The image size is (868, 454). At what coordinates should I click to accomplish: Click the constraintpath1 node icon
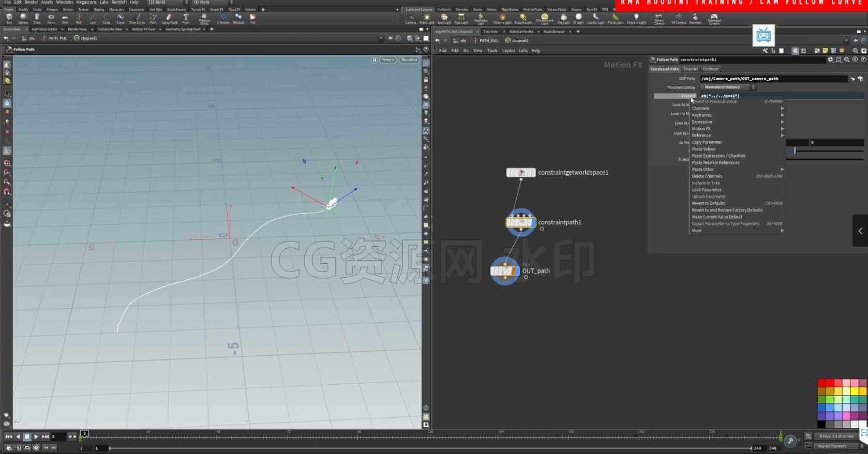click(521, 222)
